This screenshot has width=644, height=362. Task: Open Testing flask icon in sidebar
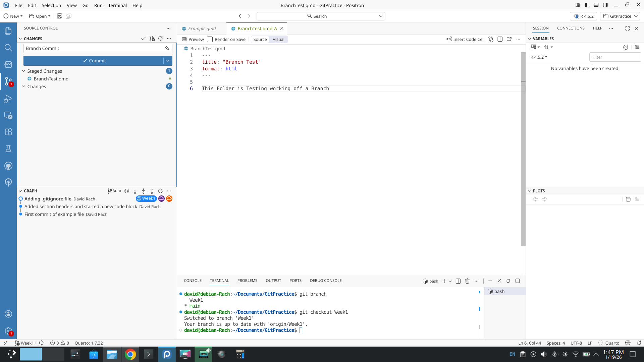(8, 148)
